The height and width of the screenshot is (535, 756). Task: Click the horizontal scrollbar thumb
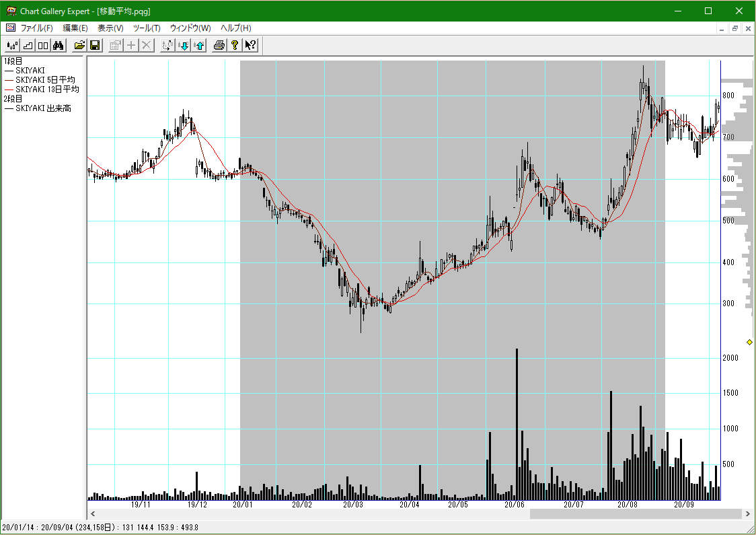[635, 513]
